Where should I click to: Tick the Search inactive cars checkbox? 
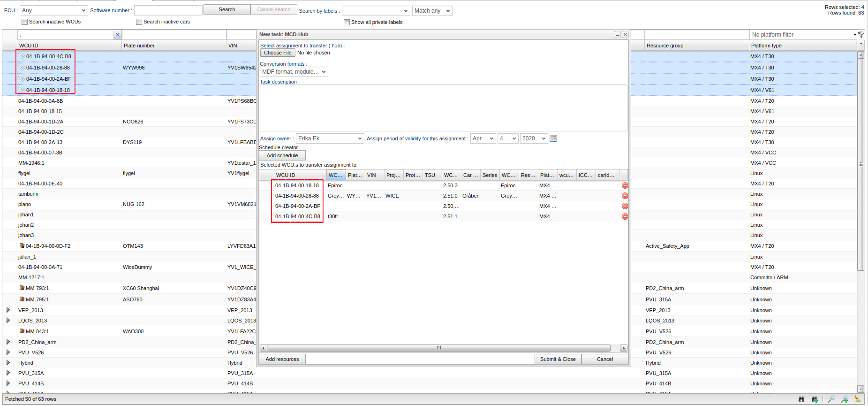[x=139, y=22]
